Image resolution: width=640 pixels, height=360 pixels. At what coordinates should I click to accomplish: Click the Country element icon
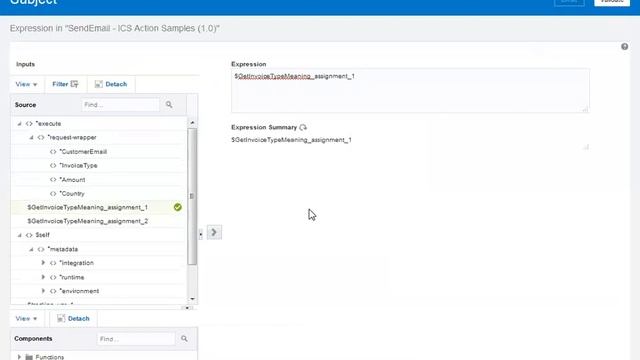point(53,193)
